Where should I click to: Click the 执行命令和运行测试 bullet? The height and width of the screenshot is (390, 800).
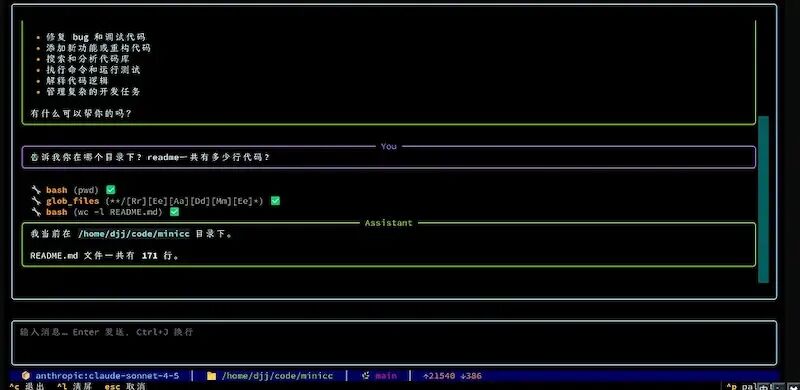pyautogui.click(x=93, y=70)
